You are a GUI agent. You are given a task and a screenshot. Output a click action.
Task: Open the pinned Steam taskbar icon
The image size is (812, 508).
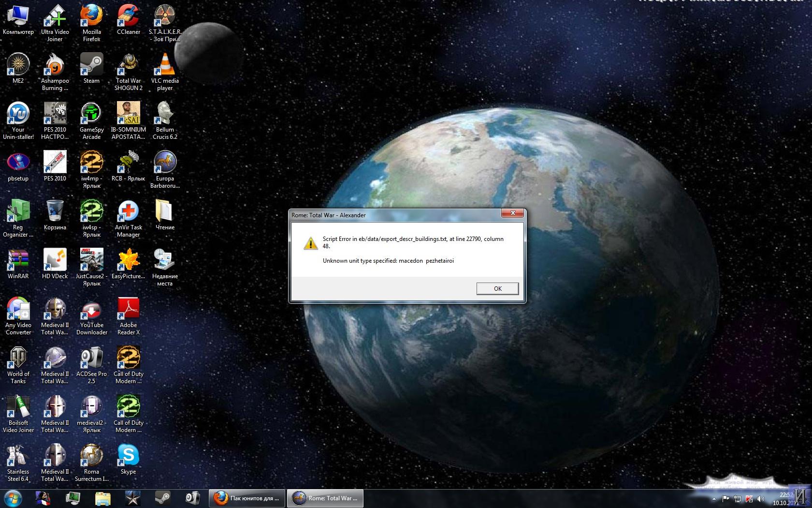[162, 498]
